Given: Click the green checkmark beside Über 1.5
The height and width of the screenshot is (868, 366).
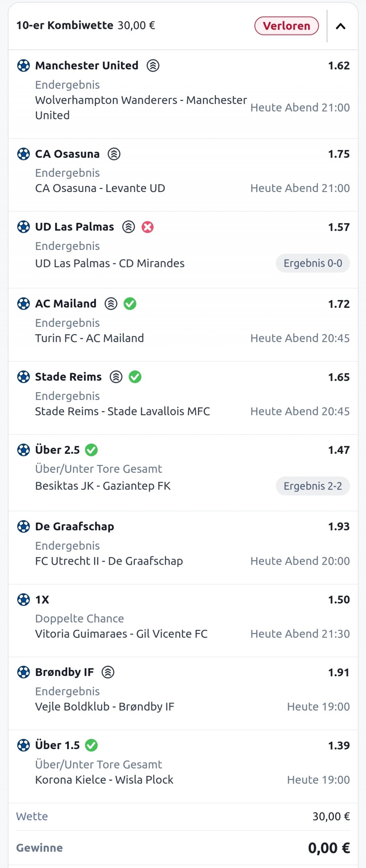Looking at the screenshot, I should pos(91,745).
